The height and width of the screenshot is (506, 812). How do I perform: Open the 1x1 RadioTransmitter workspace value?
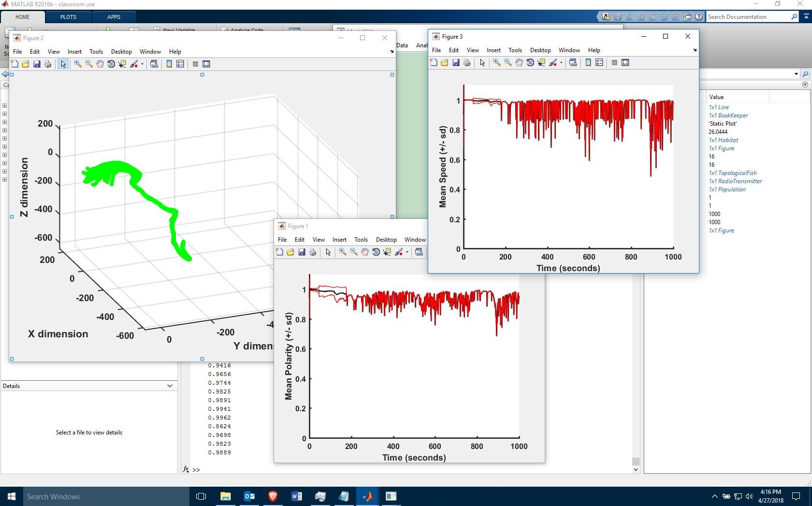click(x=736, y=181)
